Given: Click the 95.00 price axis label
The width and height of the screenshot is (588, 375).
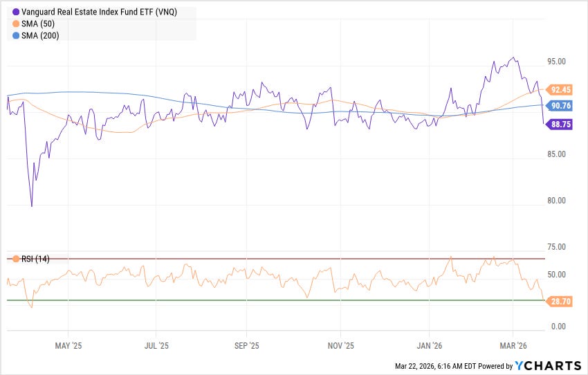Looking at the screenshot, I should (x=556, y=62).
